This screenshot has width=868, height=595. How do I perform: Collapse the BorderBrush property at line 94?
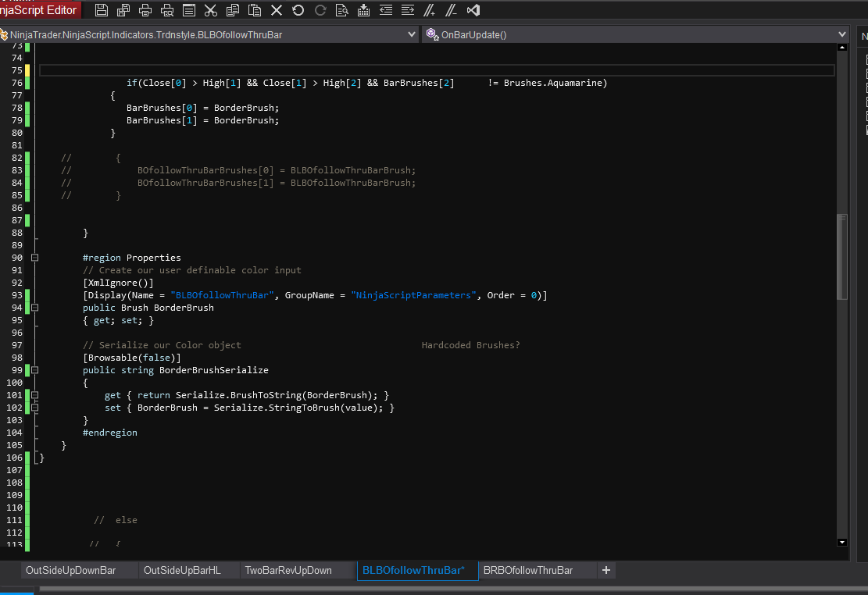click(x=34, y=308)
